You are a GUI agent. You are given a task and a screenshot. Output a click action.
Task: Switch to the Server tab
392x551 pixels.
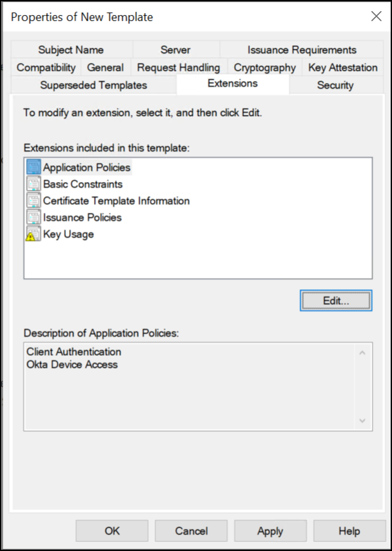(x=176, y=50)
